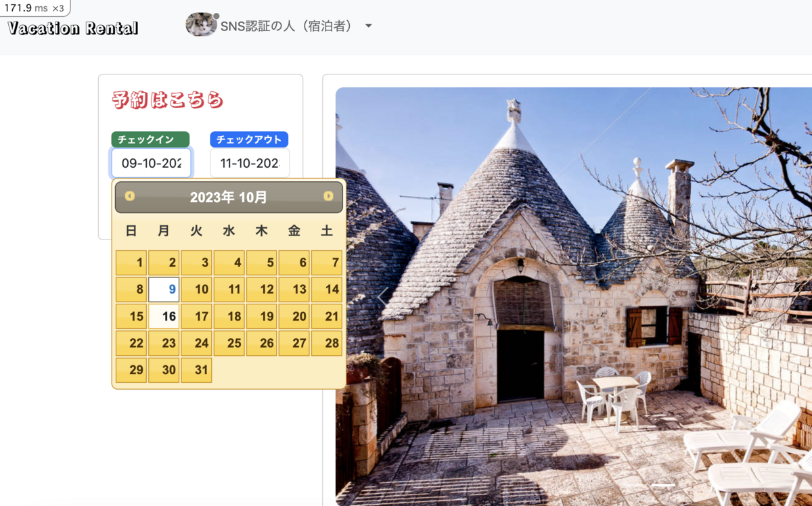812x506 pixels.
Task: Select October 3 in calendar
Action: 196,262
